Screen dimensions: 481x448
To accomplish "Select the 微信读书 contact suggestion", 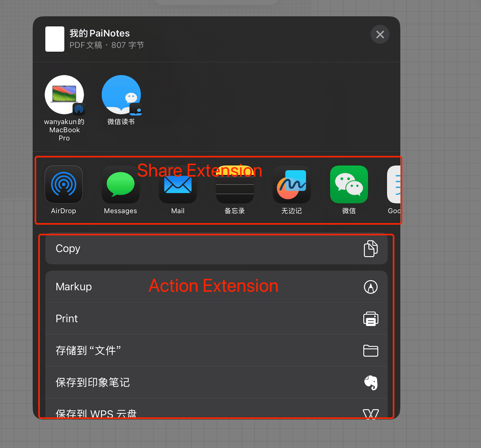I will pos(121,100).
